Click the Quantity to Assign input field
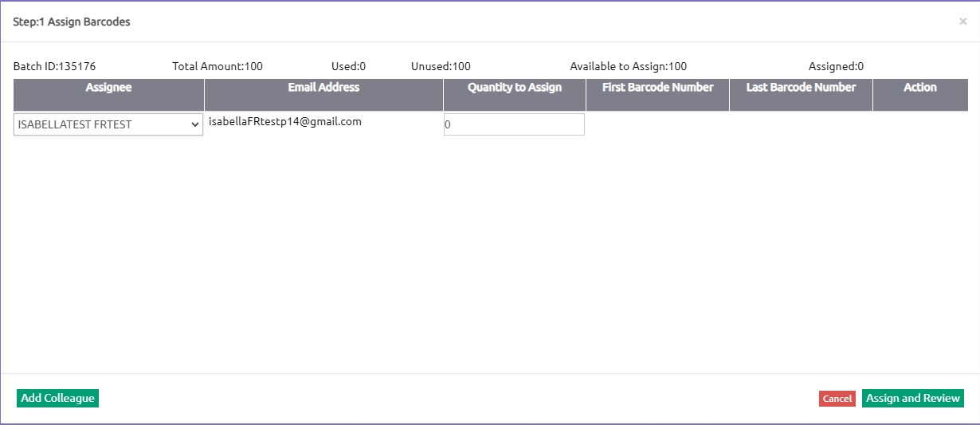The image size is (980, 425). [514, 124]
